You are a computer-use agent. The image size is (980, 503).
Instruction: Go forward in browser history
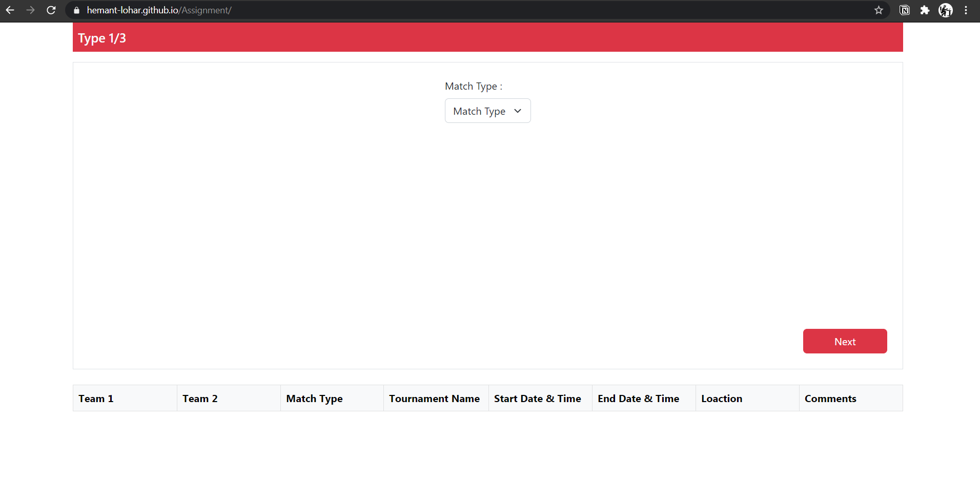pos(31,10)
